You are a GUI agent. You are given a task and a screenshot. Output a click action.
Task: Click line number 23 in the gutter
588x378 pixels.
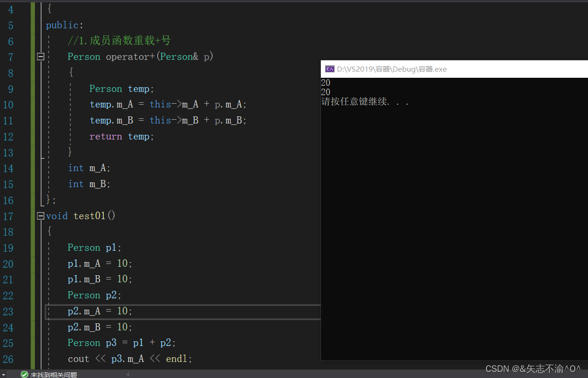(x=8, y=312)
